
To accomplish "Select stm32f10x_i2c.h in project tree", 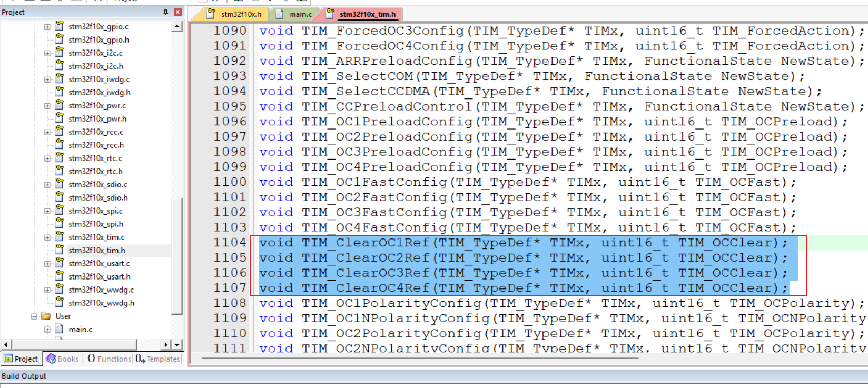I will point(96,66).
